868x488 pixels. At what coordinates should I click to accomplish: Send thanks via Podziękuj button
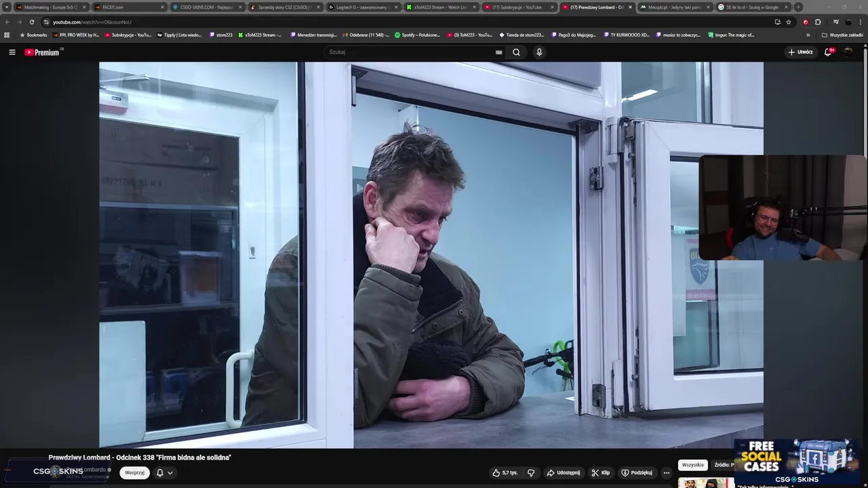click(637, 472)
